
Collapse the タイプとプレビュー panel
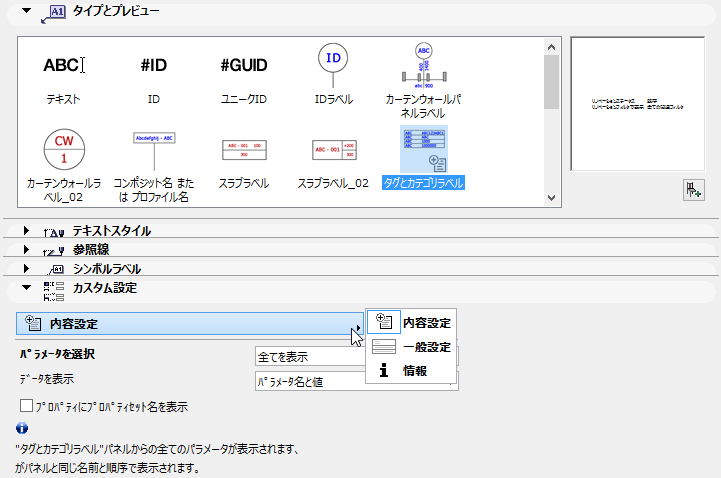tap(27, 10)
